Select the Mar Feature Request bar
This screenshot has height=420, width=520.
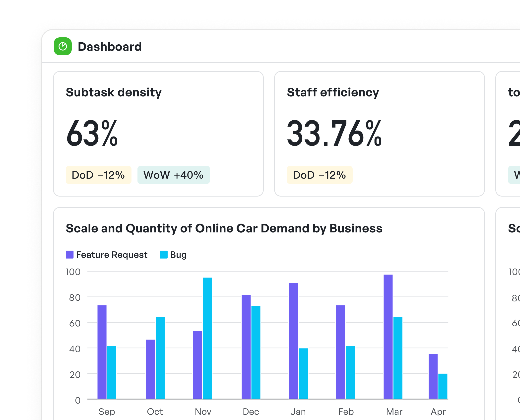tap(388, 337)
